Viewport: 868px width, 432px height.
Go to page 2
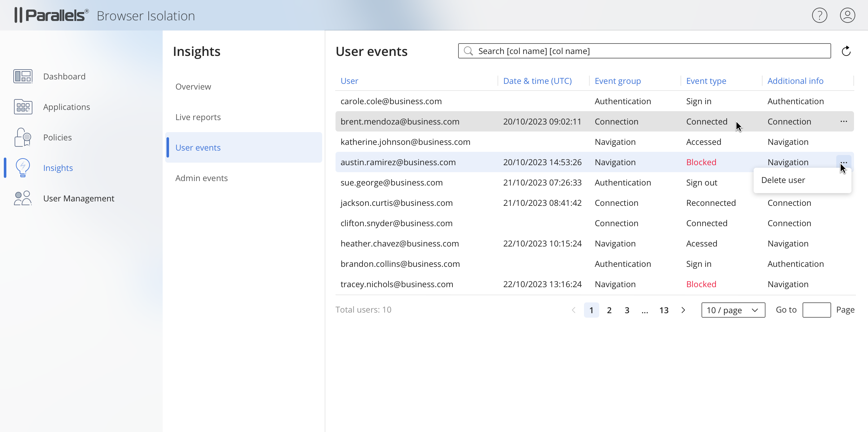(x=609, y=310)
